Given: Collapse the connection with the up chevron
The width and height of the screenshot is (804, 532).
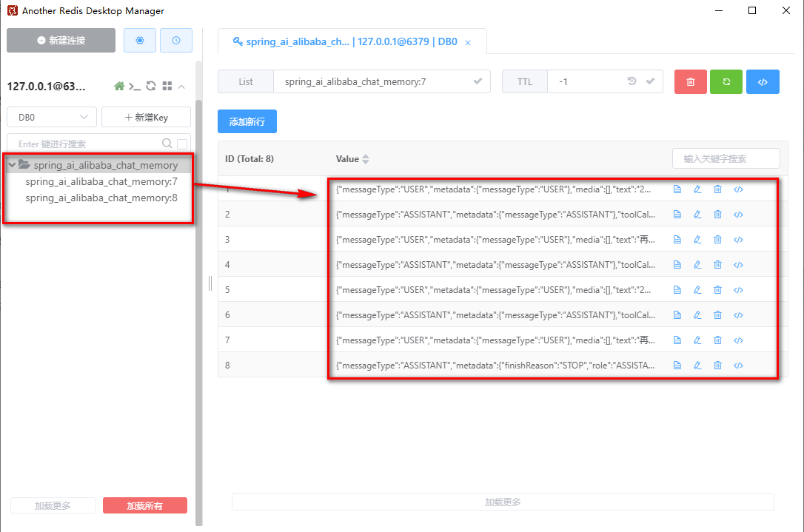Looking at the screenshot, I should pos(181,87).
